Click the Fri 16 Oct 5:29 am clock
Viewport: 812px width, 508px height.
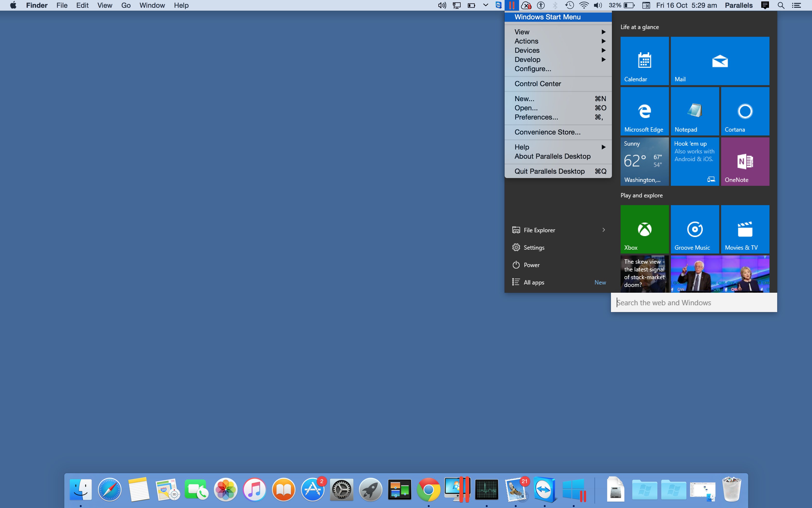coord(686,5)
